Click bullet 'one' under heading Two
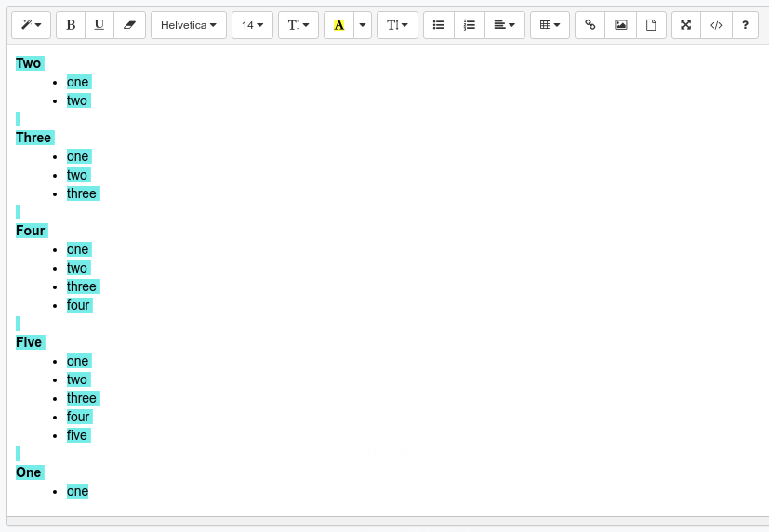769x532 pixels. 78,82
